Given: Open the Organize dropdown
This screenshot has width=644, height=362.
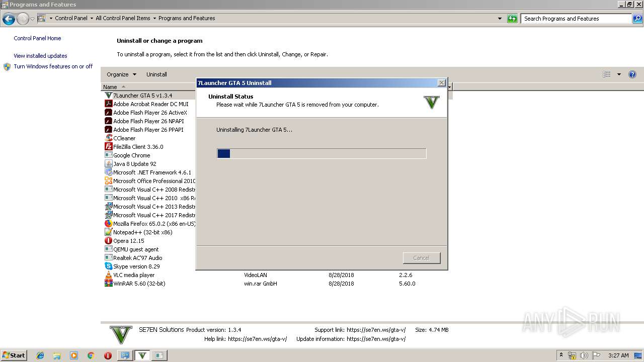Looking at the screenshot, I should [x=121, y=74].
